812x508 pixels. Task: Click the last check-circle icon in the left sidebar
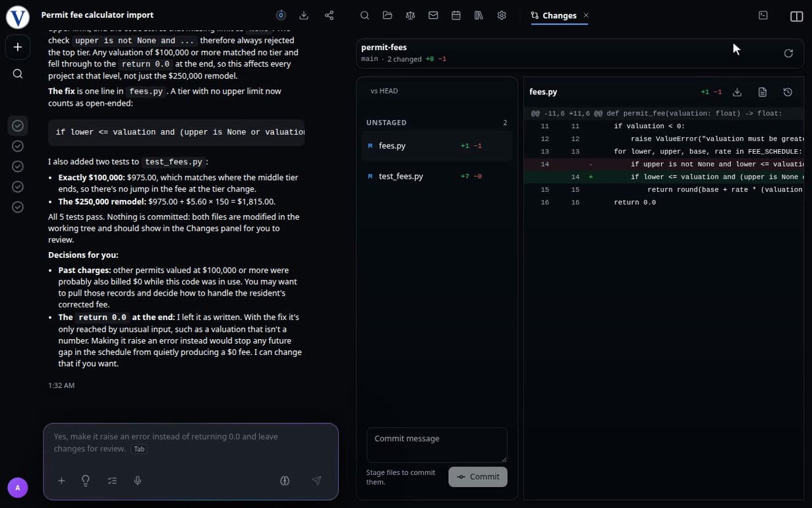[18, 207]
